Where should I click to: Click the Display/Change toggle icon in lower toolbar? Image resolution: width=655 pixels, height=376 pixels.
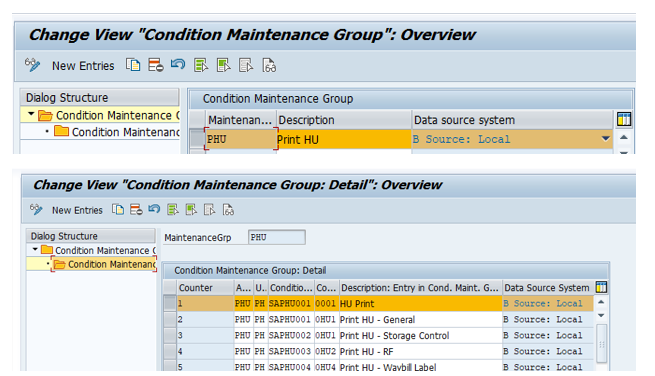coord(36,209)
